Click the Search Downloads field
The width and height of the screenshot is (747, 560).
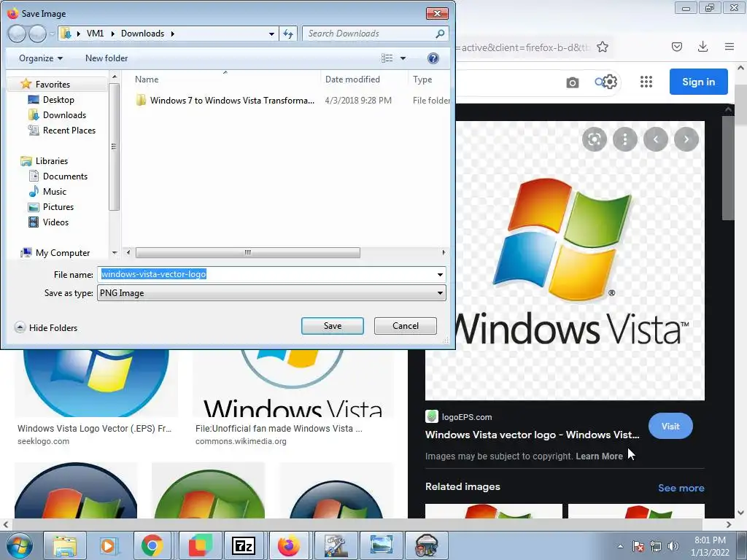pos(376,34)
